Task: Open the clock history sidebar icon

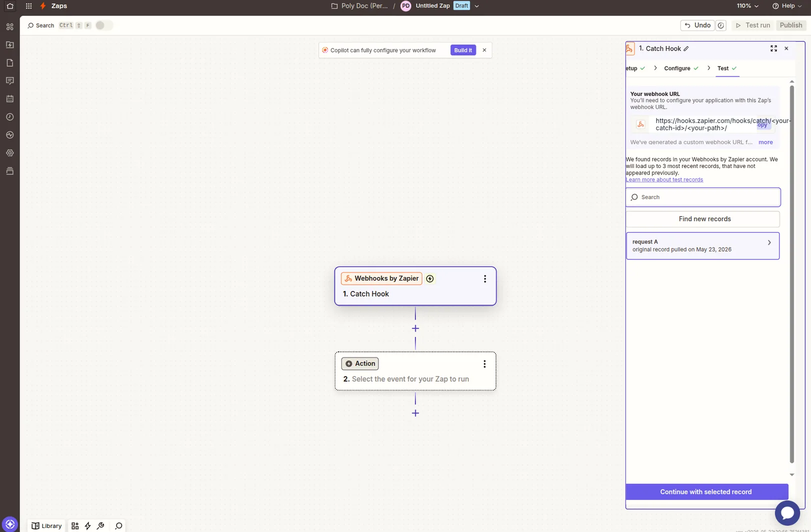Action: point(9,117)
